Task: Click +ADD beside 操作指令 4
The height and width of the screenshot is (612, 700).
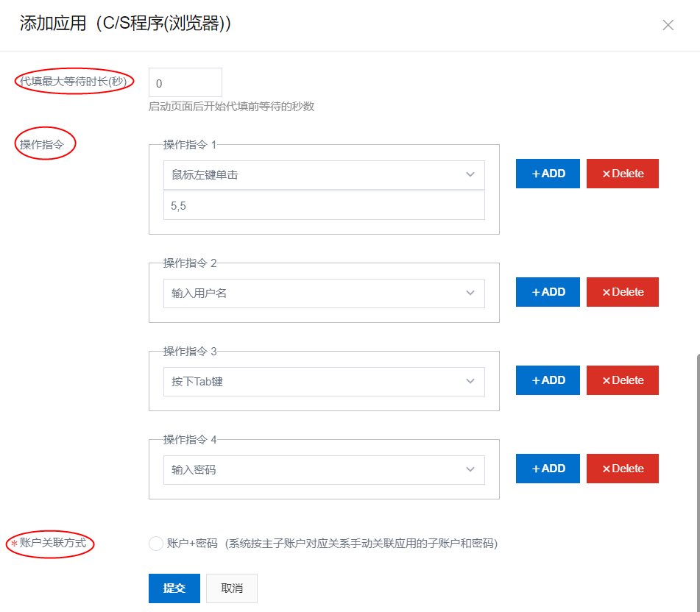Action: click(548, 469)
